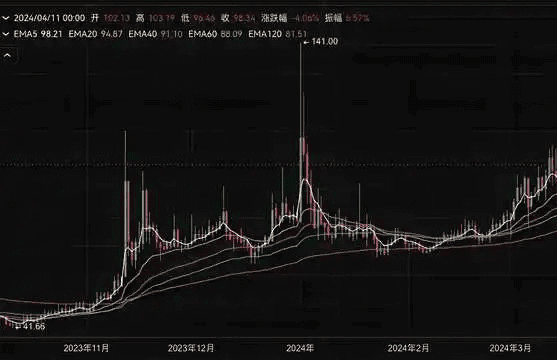Click the 2024年3月 time axis label
Screen dimensions: 557x360
click(510, 348)
